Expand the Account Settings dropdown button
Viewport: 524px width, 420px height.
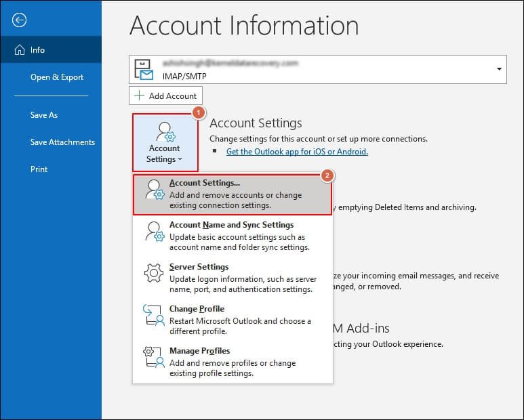coord(165,142)
